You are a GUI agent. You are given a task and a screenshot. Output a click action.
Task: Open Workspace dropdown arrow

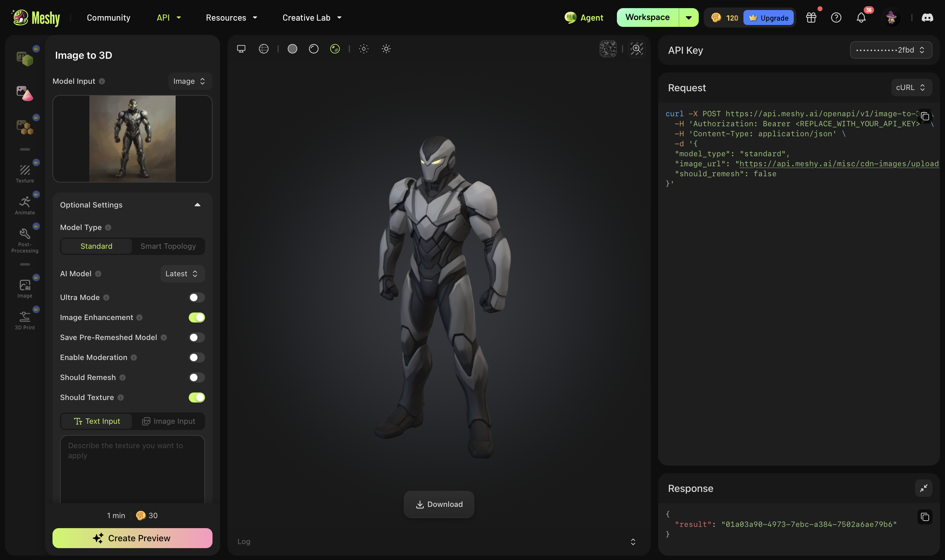[x=688, y=18]
